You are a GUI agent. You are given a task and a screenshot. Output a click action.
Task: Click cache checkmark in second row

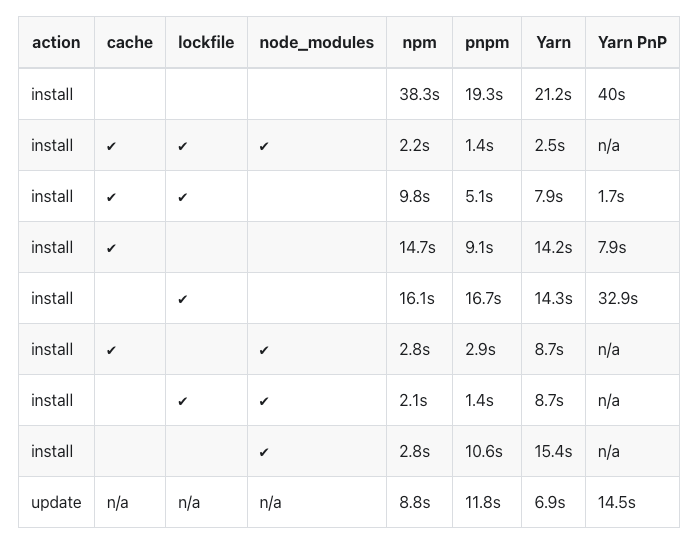click(111, 146)
